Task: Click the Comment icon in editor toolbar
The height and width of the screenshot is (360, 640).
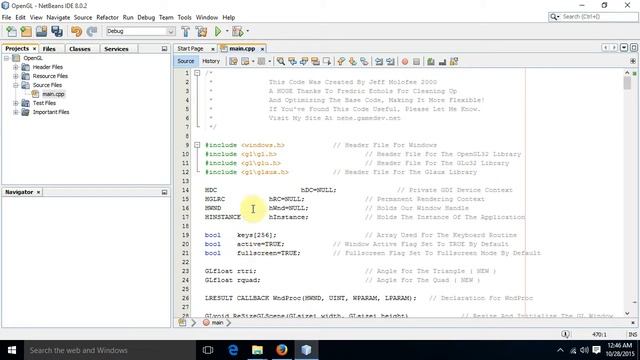Action: click(x=431, y=61)
